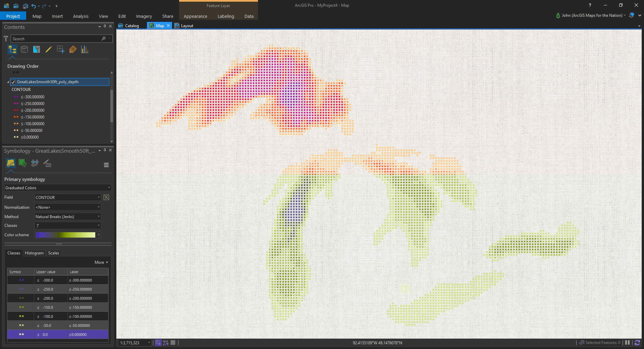Click the Help question mark icon

coord(590,5)
